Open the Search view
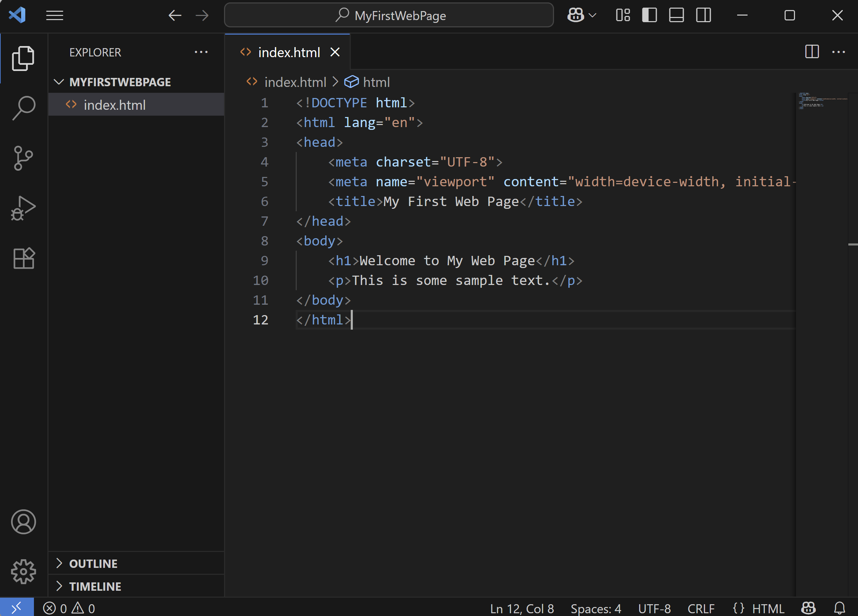The width and height of the screenshot is (858, 616). pyautogui.click(x=24, y=108)
